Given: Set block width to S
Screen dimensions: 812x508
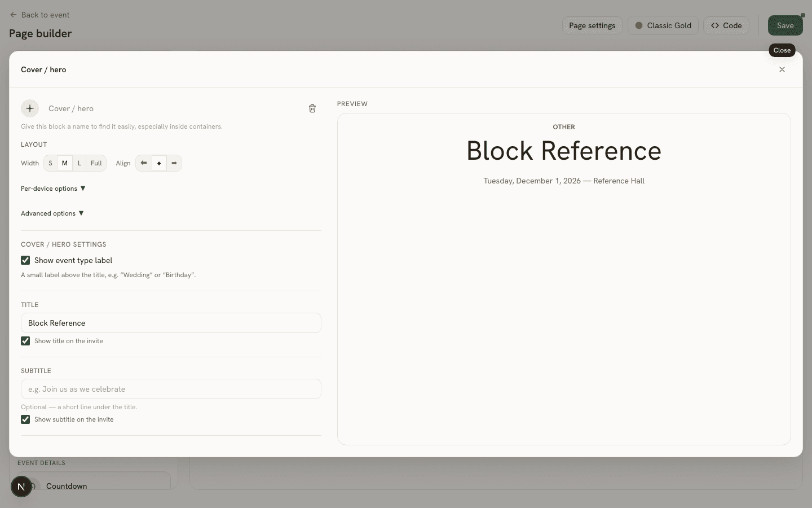Looking at the screenshot, I should 51,163.
